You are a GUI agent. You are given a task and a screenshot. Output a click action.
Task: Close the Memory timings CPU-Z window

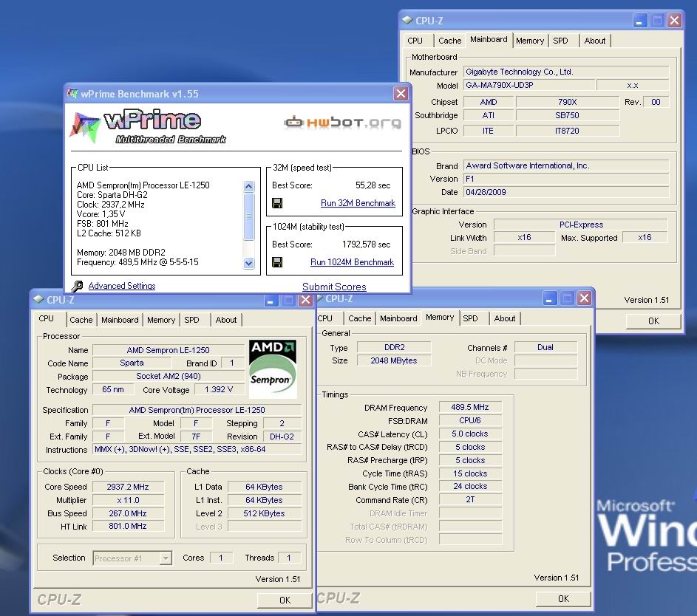pos(584,298)
